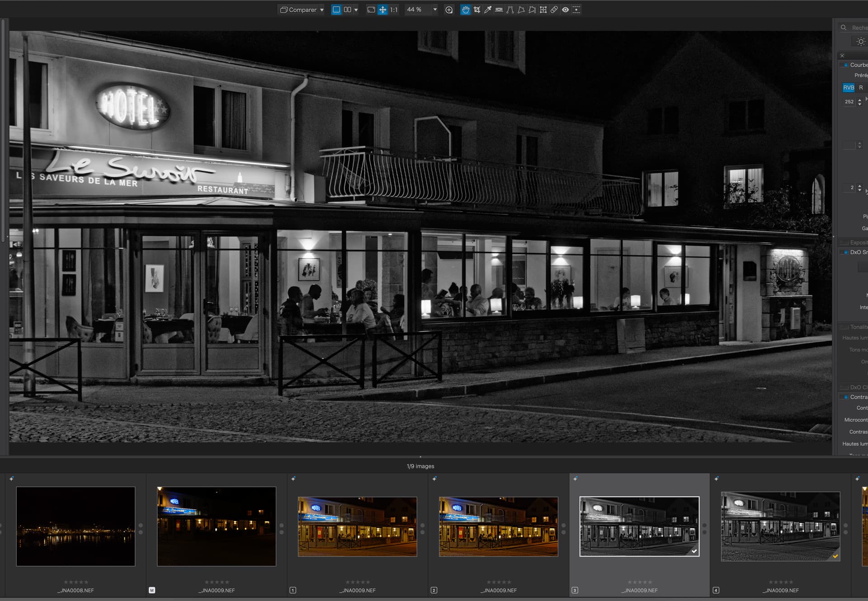
Task: Click the circled plus loupe icon
Action: tap(449, 10)
